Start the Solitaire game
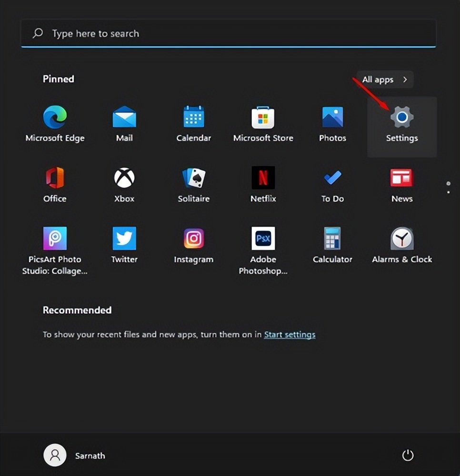This screenshot has width=460, height=476. (x=194, y=185)
